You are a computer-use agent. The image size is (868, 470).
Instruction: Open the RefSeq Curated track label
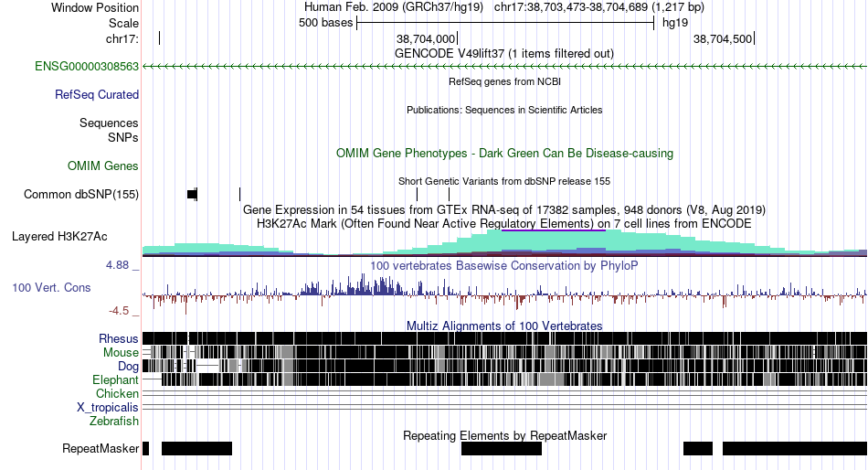tap(97, 95)
